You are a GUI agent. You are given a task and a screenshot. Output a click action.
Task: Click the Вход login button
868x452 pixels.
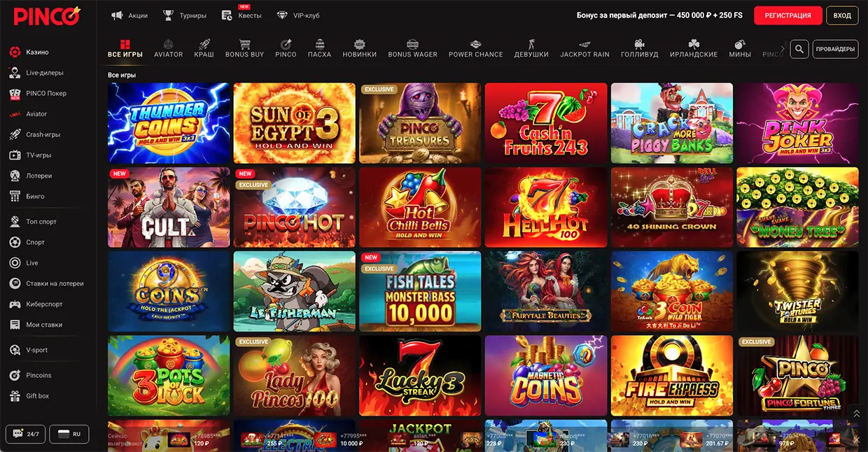pos(842,15)
